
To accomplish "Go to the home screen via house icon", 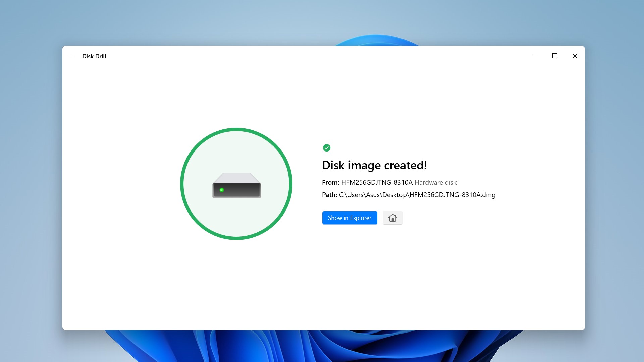I will coord(392,218).
